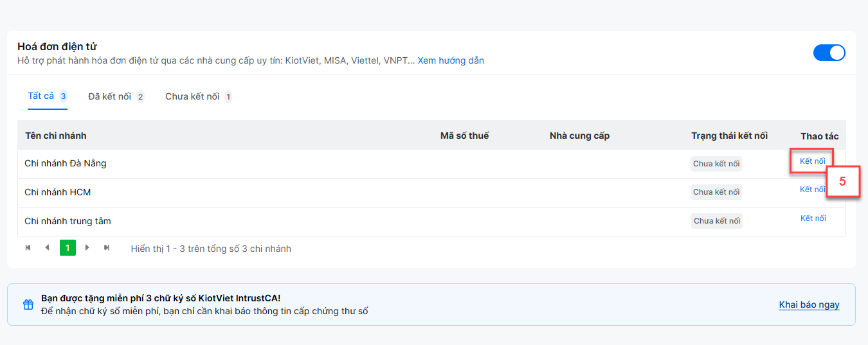Click the gift icon in banner
This screenshot has height=345, width=868.
pyautogui.click(x=28, y=305)
